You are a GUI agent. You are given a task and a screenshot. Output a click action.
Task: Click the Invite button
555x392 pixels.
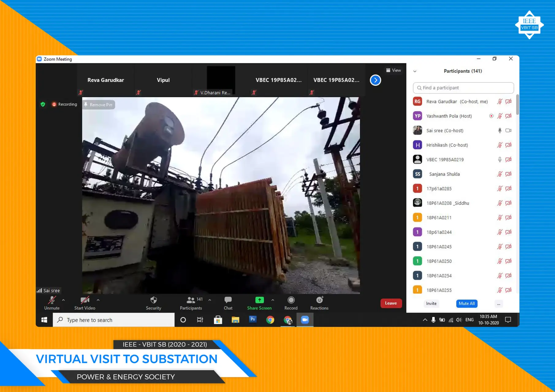431,303
